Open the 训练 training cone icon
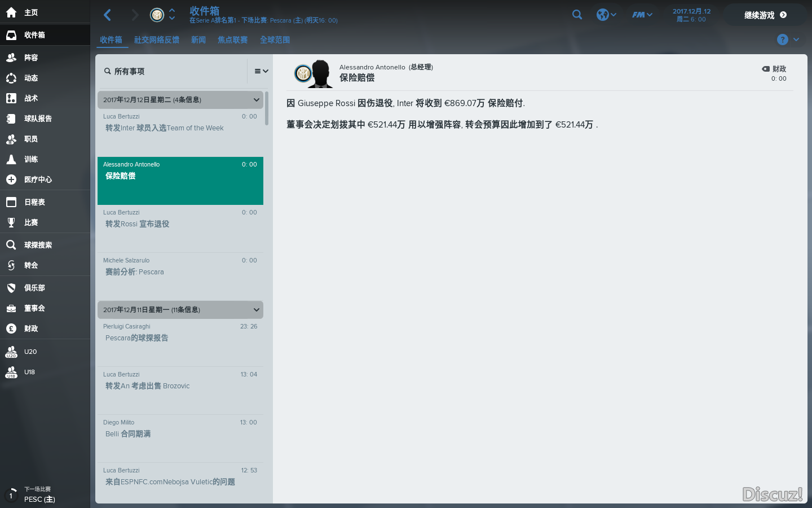This screenshot has height=508, width=812. point(11,159)
